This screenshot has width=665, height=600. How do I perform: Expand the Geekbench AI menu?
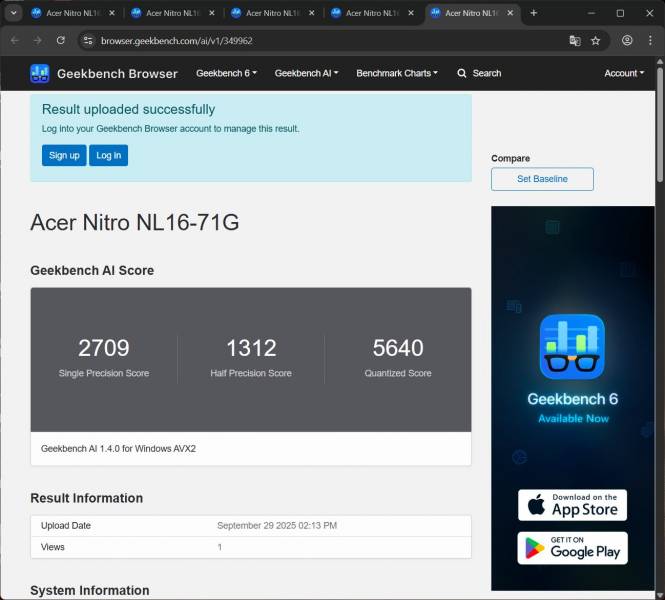pyautogui.click(x=306, y=73)
